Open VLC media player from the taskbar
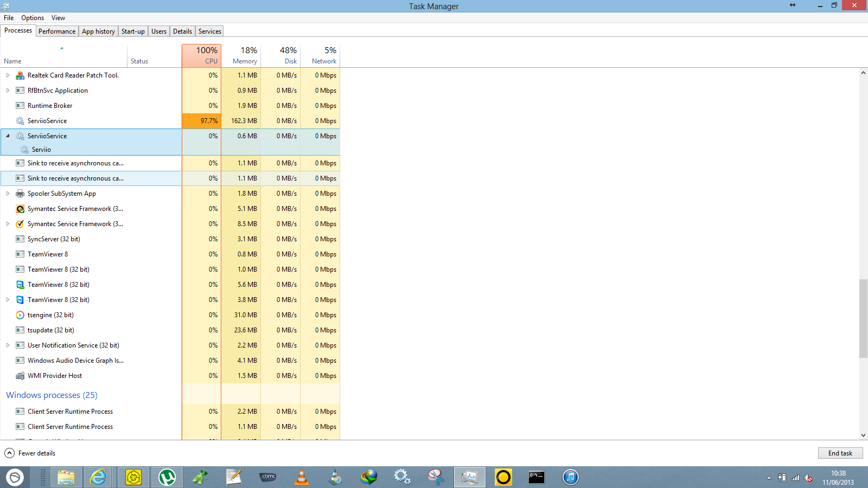The height and width of the screenshot is (488, 868). (301, 477)
